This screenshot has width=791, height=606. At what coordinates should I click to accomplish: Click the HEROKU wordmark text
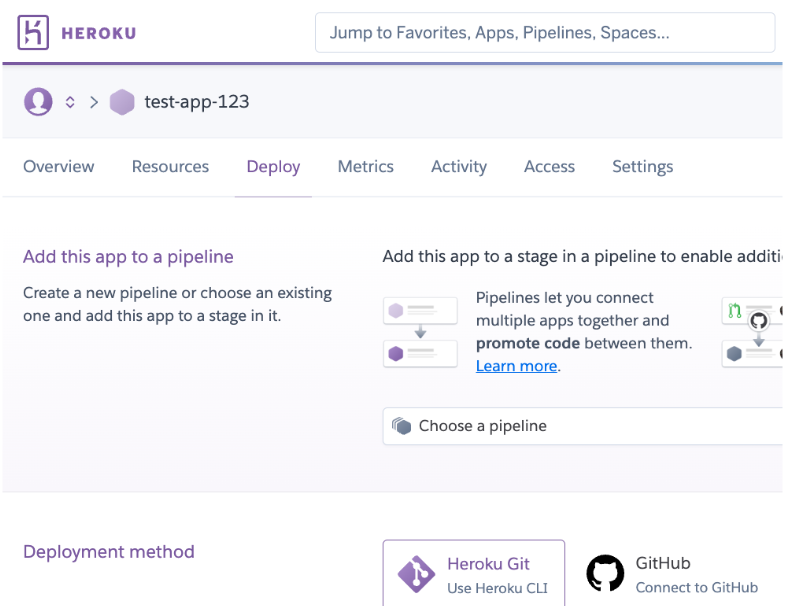coord(99,33)
